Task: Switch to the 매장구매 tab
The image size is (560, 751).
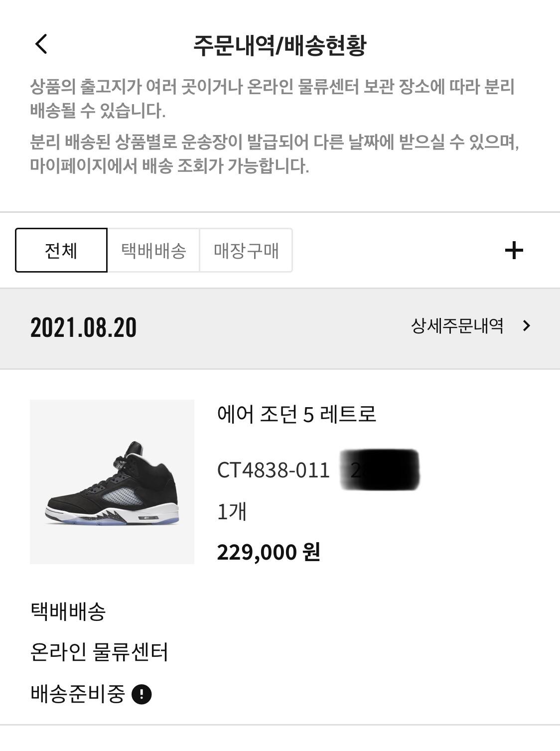Action: (246, 250)
